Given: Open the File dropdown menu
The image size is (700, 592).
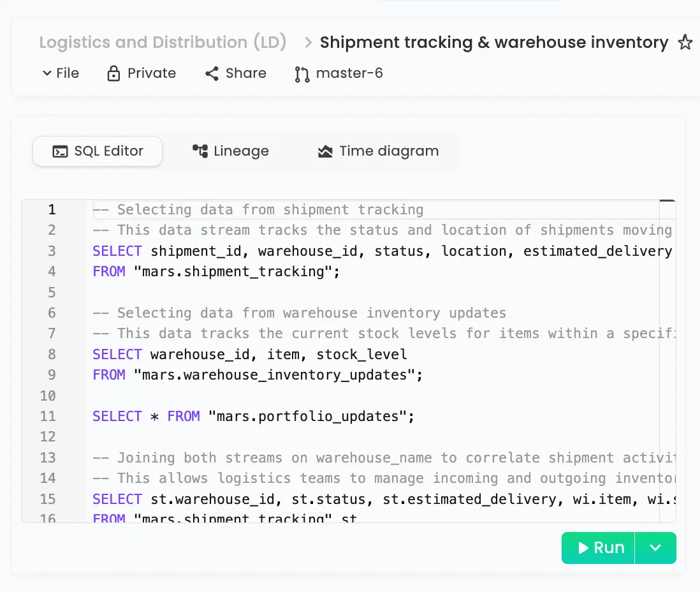Looking at the screenshot, I should (x=61, y=73).
